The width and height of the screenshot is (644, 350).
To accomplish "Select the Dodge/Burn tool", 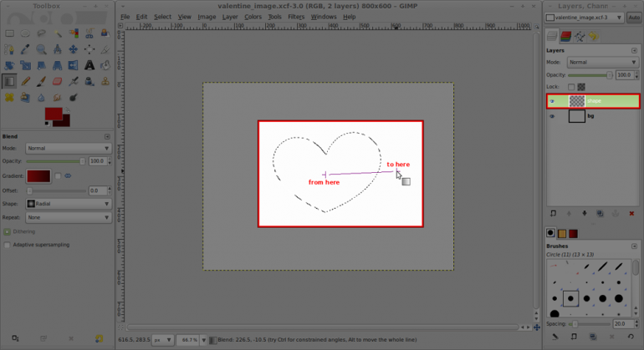I will point(74,97).
